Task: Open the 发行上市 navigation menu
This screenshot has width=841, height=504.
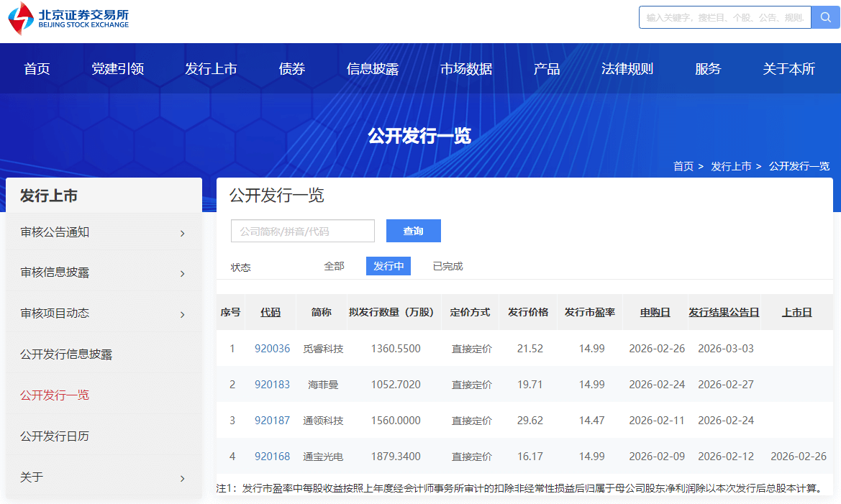Action: point(211,69)
